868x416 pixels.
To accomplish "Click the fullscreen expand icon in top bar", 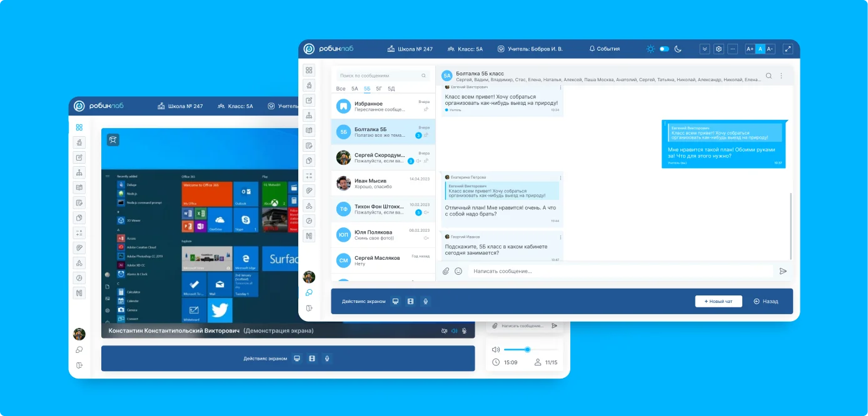I will (x=787, y=49).
